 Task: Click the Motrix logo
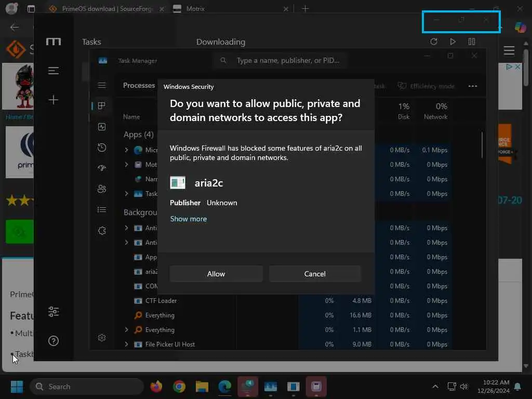[x=54, y=42]
